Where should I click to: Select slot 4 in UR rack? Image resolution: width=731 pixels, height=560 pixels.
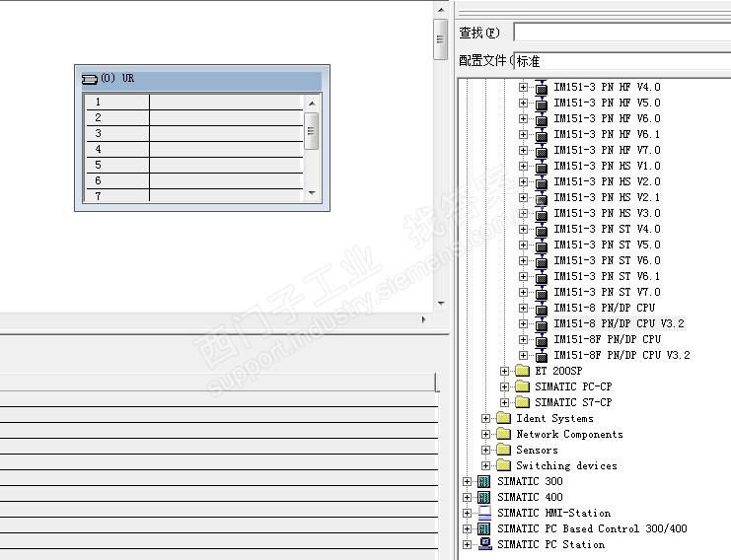coord(194,150)
